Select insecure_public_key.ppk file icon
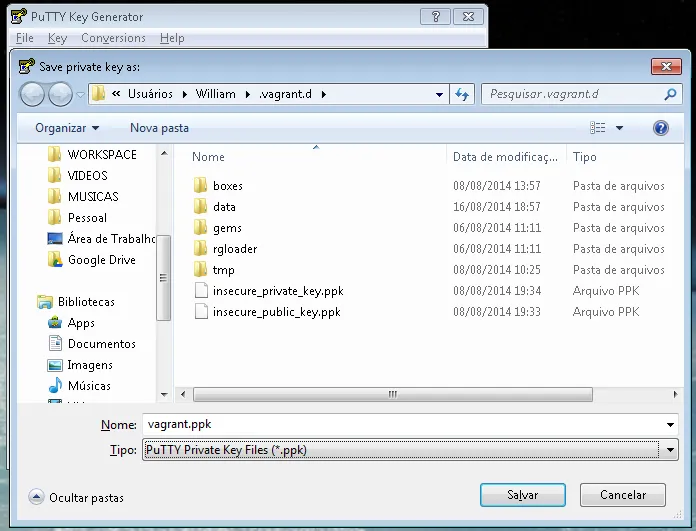 pyautogui.click(x=201, y=311)
